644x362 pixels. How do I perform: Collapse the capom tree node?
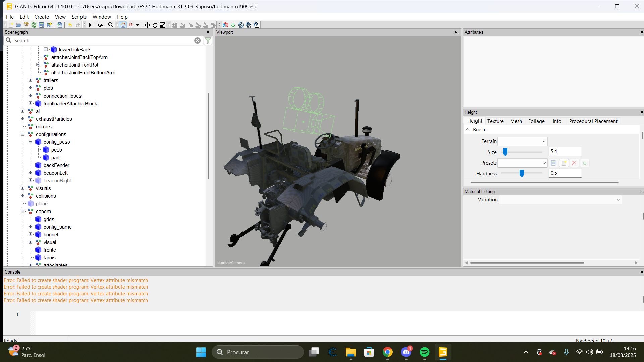coord(23,211)
